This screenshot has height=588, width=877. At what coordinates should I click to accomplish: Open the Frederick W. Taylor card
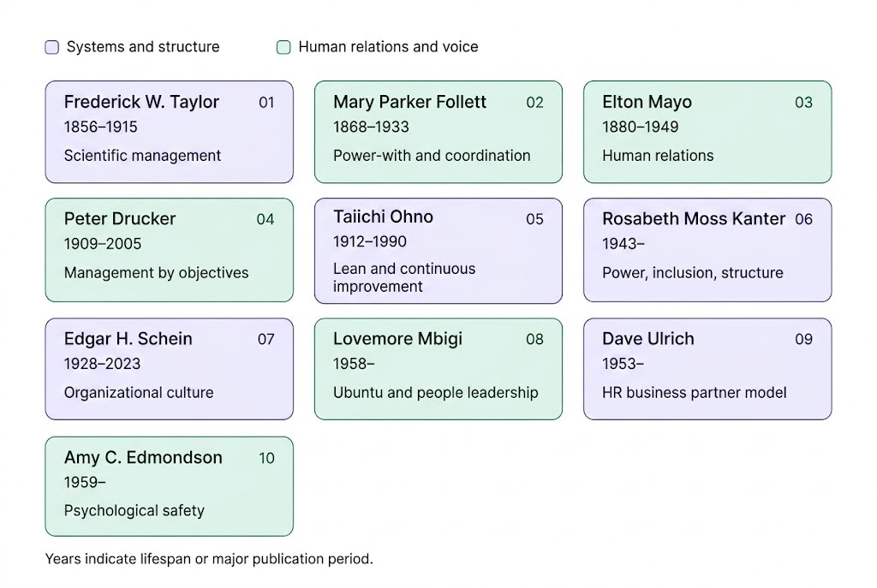coord(170,132)
